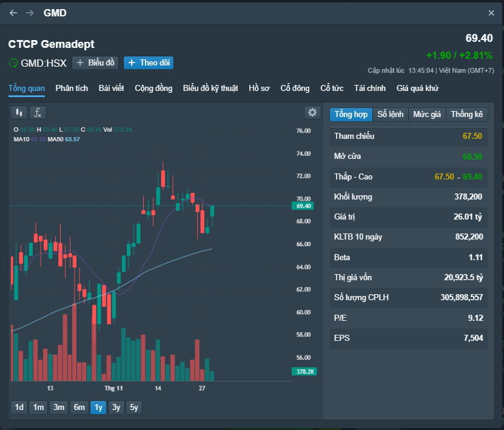Viewport: 504px width, 430px height.
Task: Set chart range to 6m
Action: pos(79,408)
